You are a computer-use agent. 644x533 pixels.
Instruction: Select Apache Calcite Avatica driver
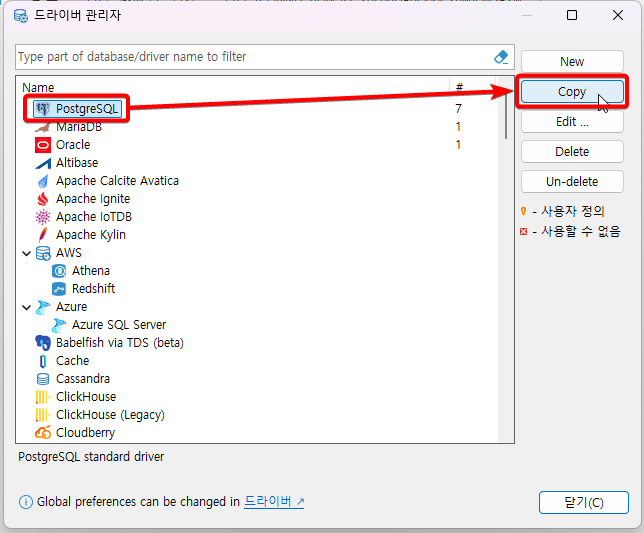click(117, 181)
